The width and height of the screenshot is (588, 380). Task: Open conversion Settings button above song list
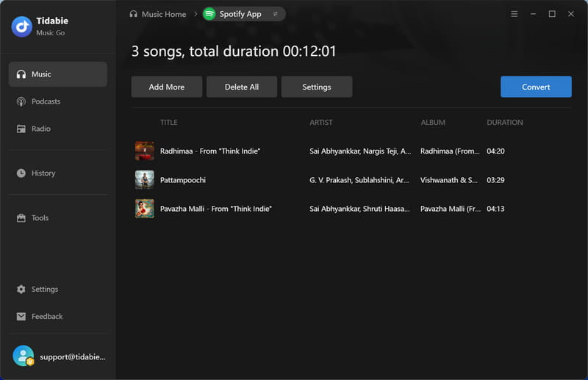pos(317,87)
